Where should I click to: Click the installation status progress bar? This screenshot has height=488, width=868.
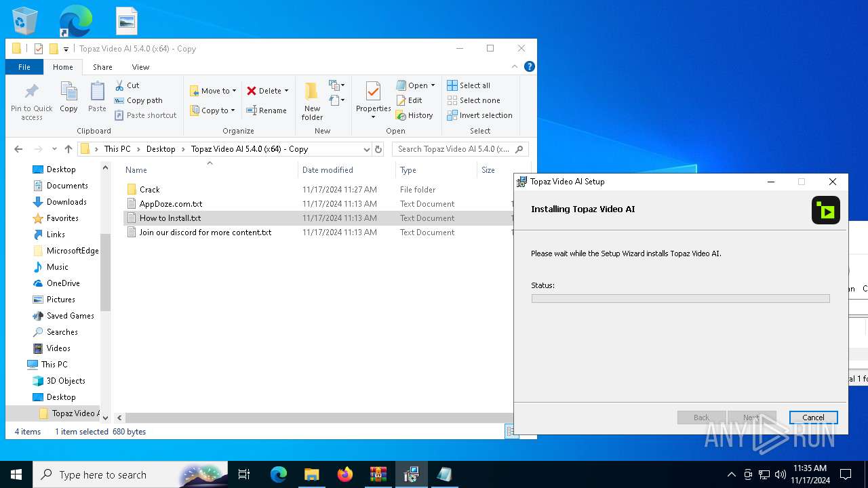(680, 298)
